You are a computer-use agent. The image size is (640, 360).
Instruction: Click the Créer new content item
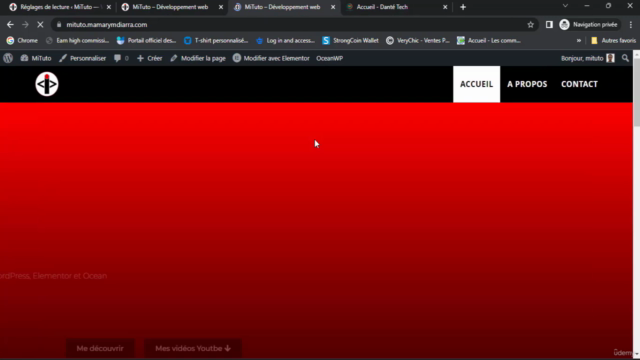point(149,58)
